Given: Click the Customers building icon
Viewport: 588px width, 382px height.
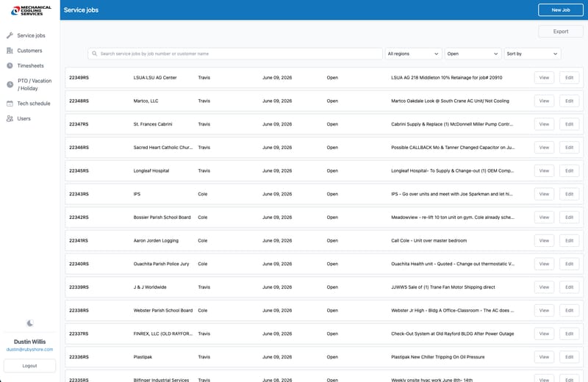Looking at the screenshot, I should (x=10, y=51).
